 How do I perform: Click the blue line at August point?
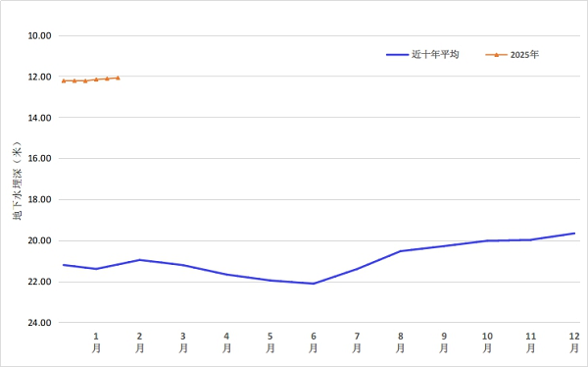401,251
